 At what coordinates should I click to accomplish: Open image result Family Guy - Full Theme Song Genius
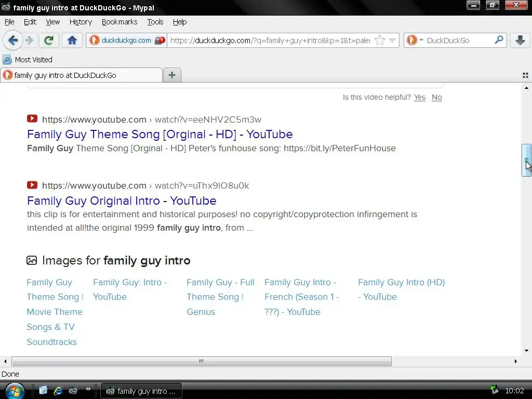point(220,297)
